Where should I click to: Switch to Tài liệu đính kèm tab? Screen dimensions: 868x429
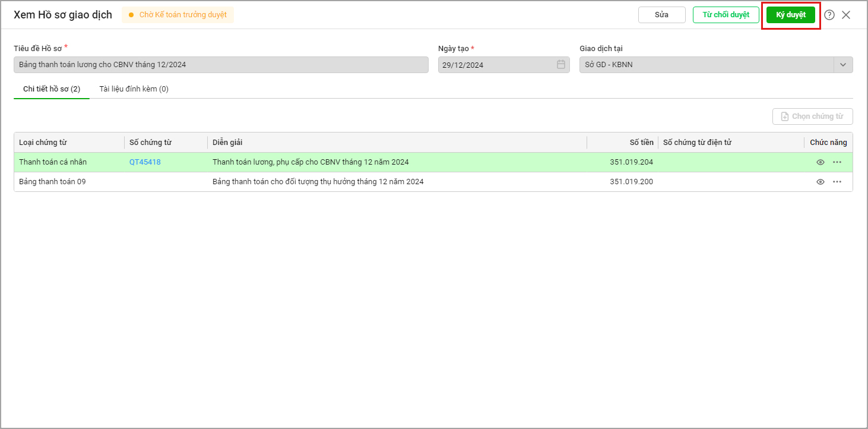[134, 89]
